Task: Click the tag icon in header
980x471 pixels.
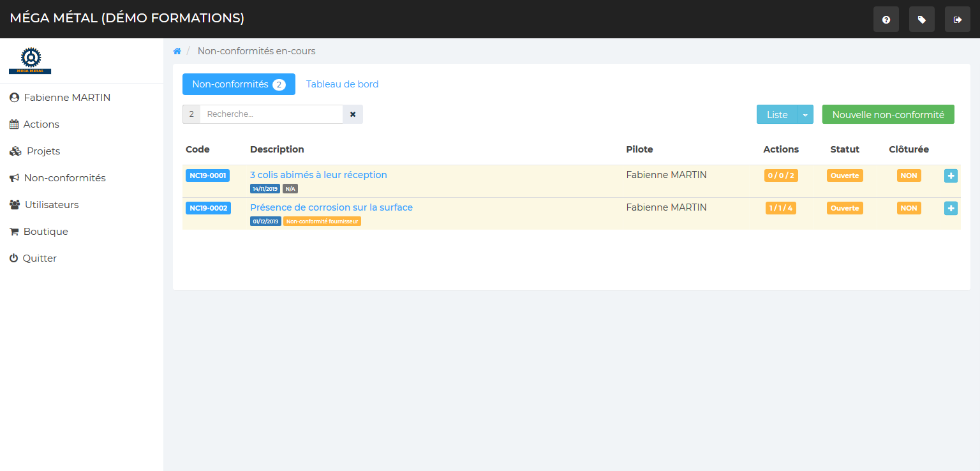Action: click(x=921, y=20)
